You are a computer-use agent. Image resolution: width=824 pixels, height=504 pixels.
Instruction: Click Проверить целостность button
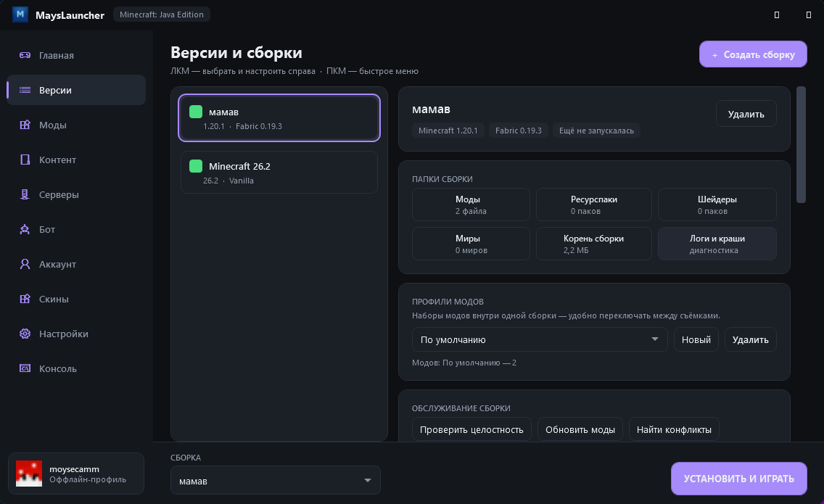pos(471,429)
